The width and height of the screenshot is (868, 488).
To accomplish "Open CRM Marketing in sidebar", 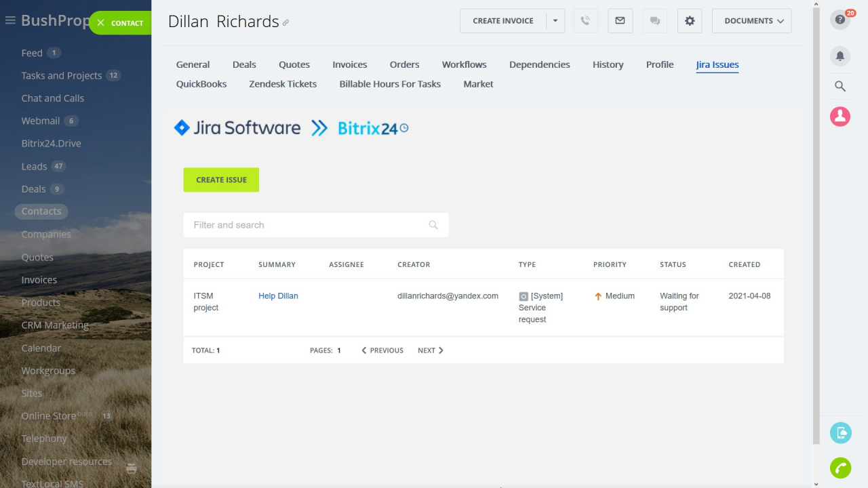I will tap(55, 325).
